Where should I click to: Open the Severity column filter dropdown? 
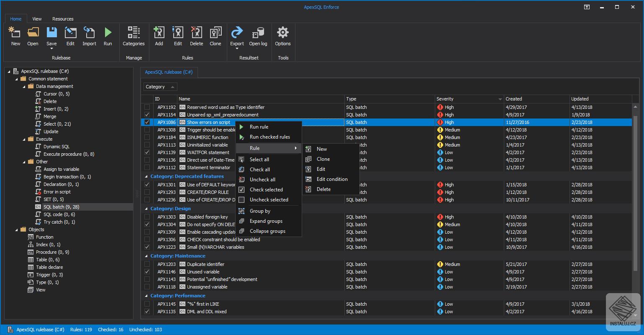point(500,99)
